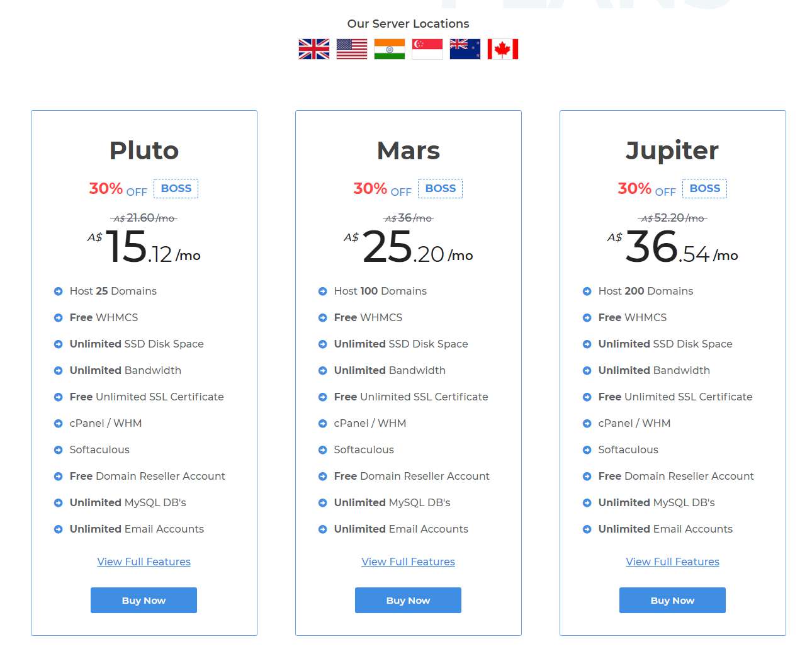Click the United Kingdom flag icon

(x=313, y=49)
